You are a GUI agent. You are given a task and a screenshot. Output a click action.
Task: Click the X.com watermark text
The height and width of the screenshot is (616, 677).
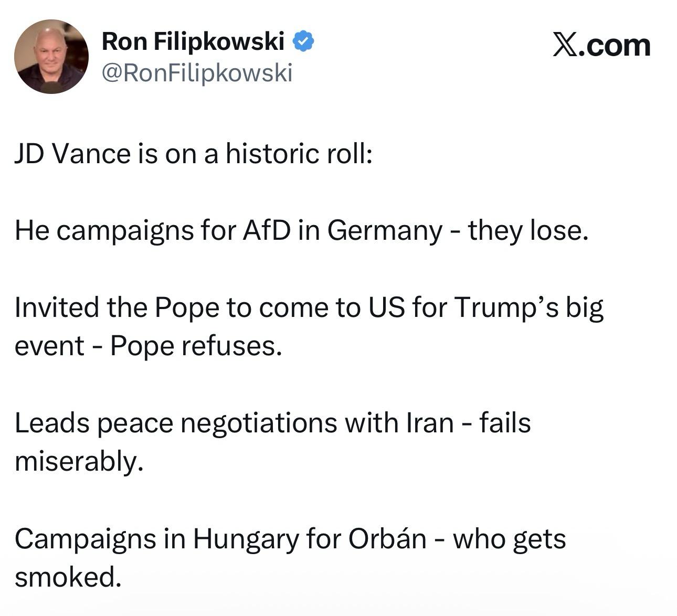(601, 45)
